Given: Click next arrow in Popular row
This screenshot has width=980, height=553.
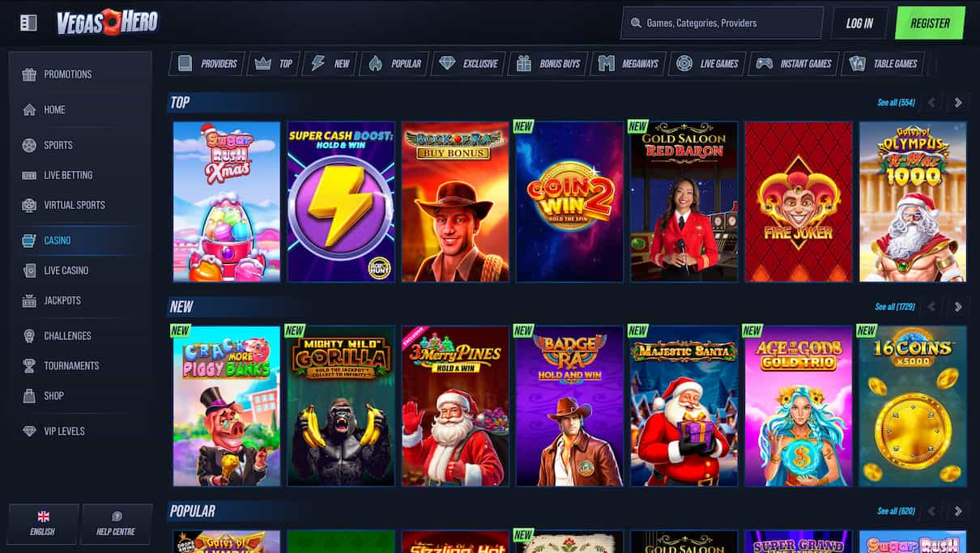Looking at the screenshot, I should tap(958, 511).
